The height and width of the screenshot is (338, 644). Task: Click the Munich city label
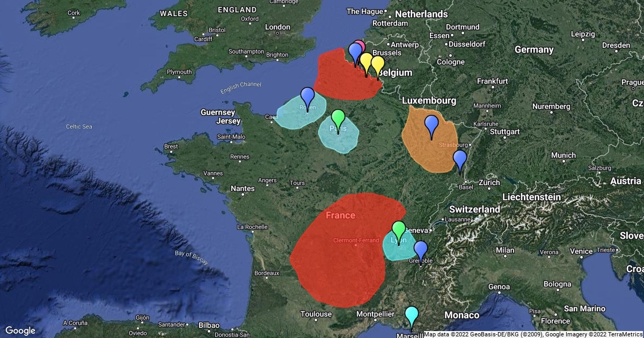point(563,155)
